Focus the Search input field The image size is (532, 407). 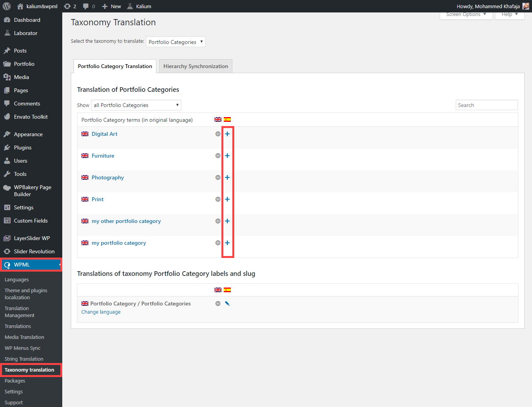486,105
